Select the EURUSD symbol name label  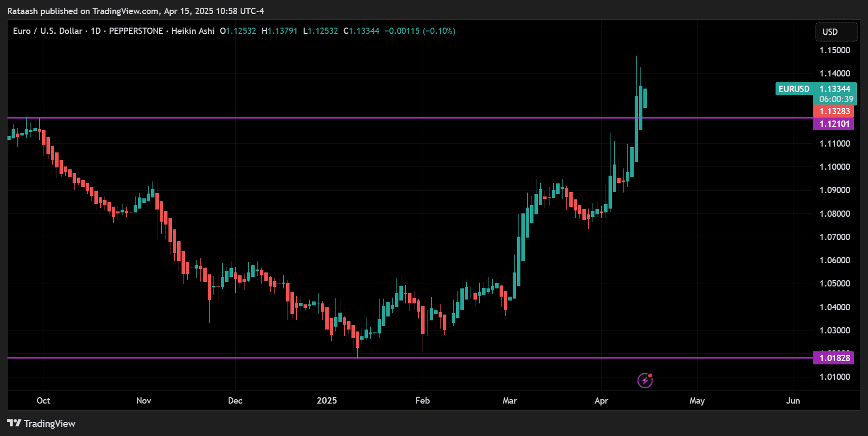(793, 89)
